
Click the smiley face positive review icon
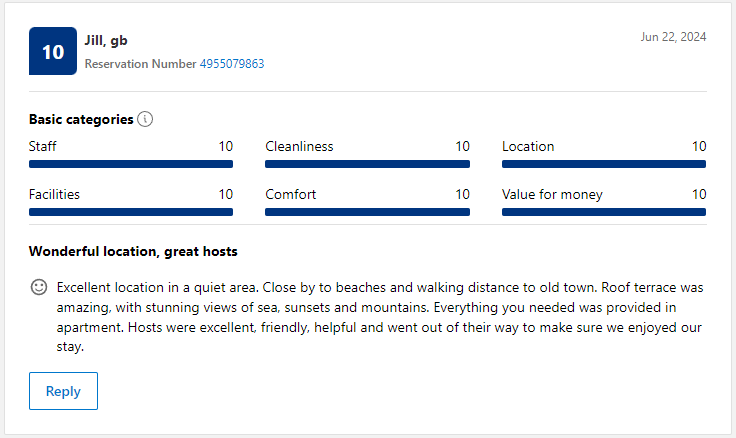tap(39, 287)
